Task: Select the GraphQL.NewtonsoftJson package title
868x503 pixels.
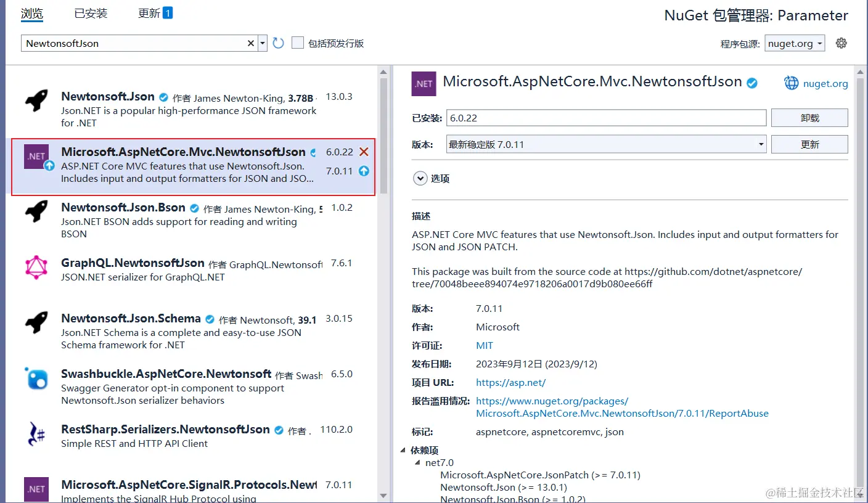Action: pos(133,263)
